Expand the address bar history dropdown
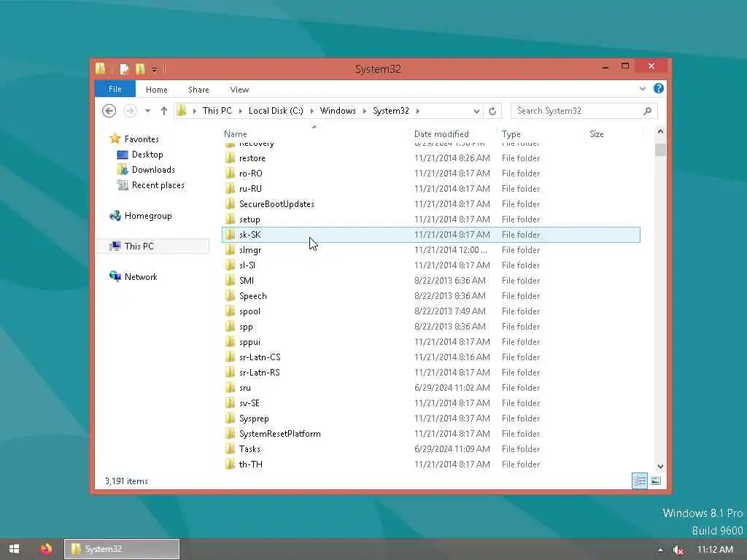The image size is (747, 560). pos(476,112)
